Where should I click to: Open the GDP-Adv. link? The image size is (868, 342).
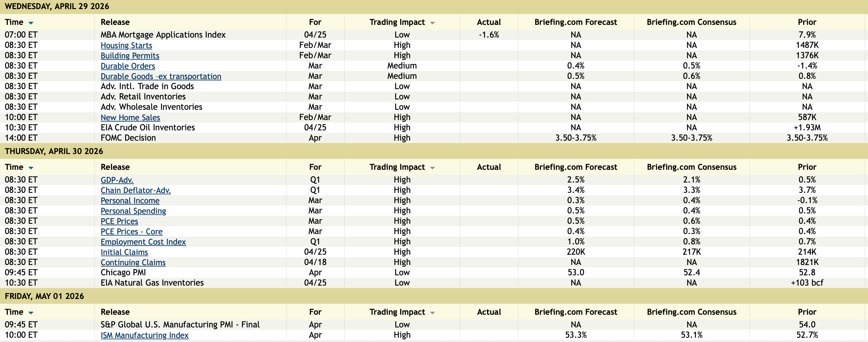point(117,180)
